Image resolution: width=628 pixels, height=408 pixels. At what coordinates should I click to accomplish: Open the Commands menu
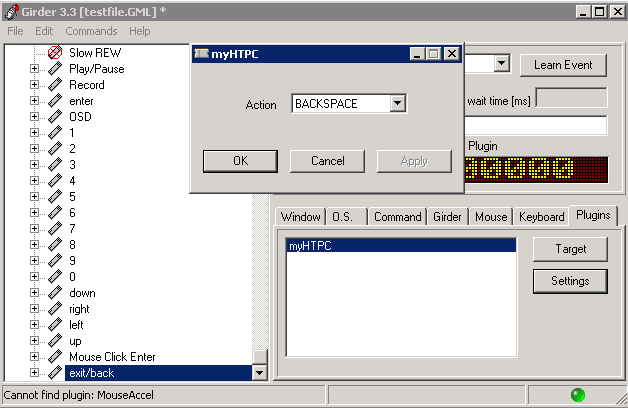(91, 31)
